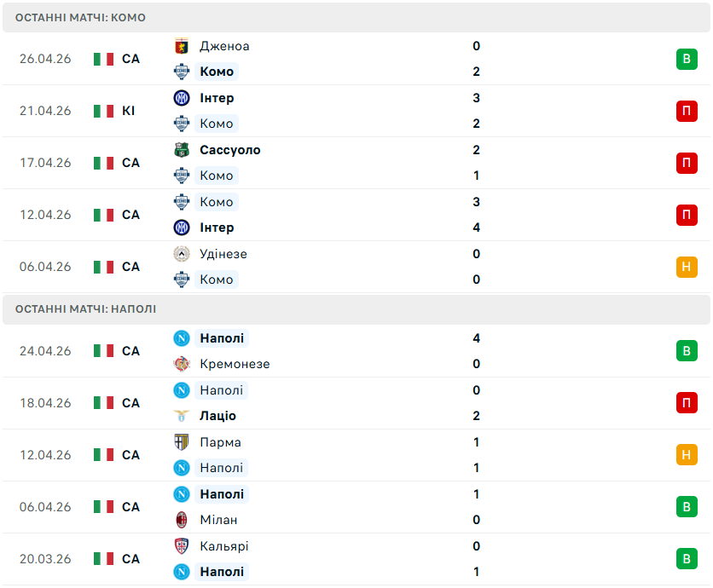Click the Cagliari club crest icon
Viewport: 713px width, 588px height.
coord(182,545)
